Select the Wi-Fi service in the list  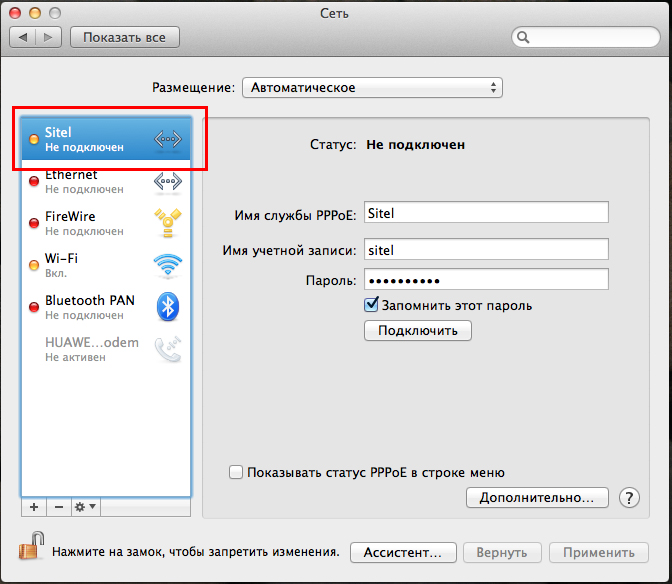105,265
